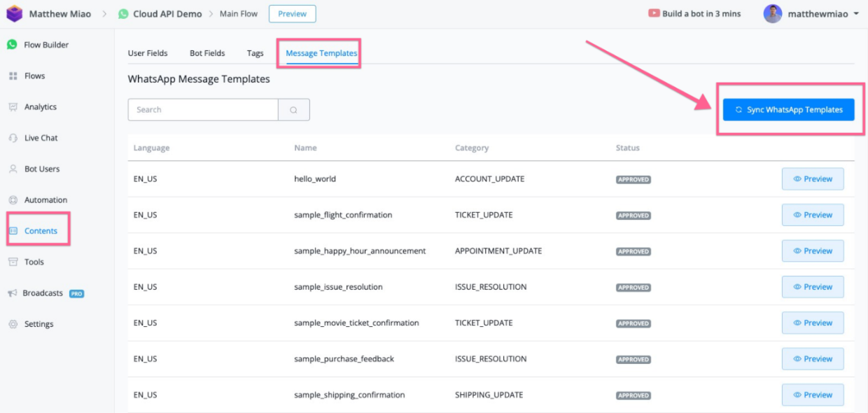Open the Tags tab
868x413 pixels.
coord(255,53)
